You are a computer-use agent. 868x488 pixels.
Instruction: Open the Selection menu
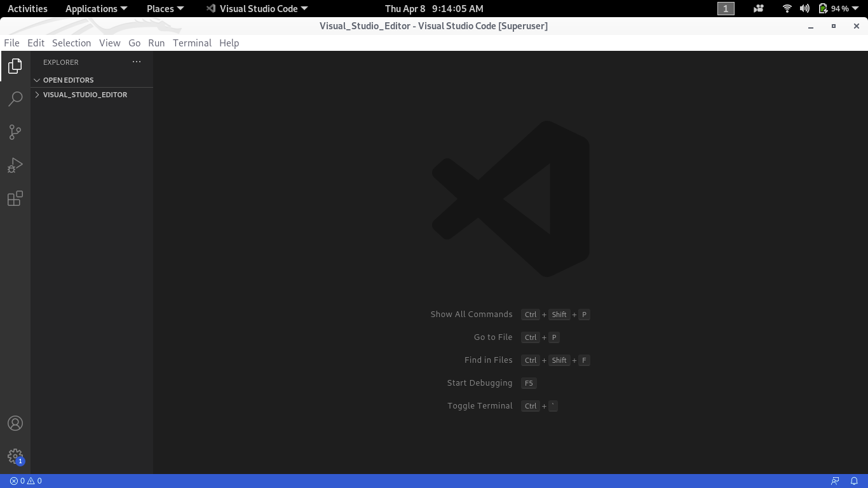71,43
